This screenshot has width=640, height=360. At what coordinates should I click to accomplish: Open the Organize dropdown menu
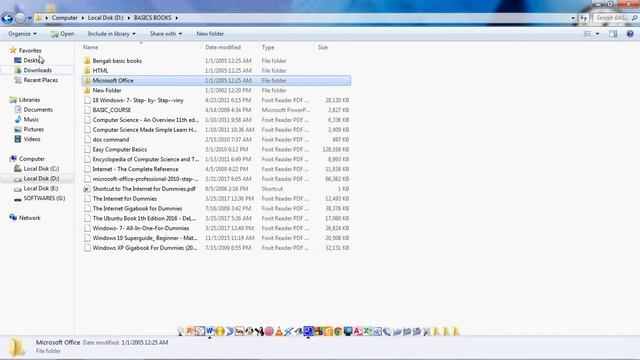(22, 34)
